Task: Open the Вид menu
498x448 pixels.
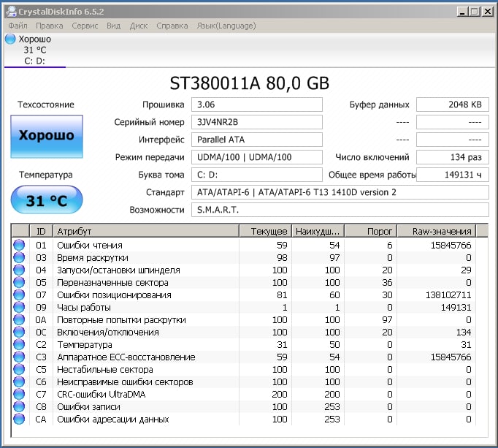Action: pyautogui.click(x=113, y=26)
